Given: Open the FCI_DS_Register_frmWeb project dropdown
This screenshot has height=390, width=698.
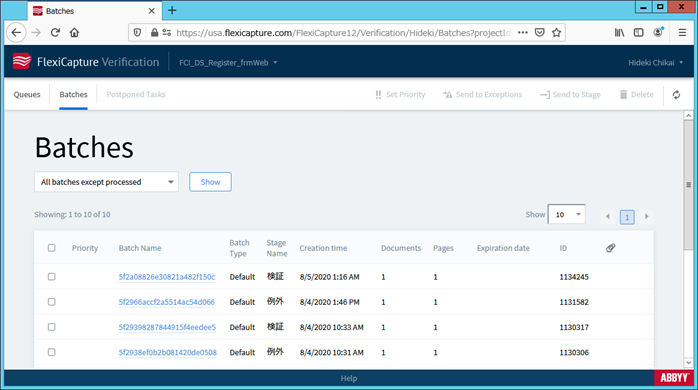Looking at the screenshot, I should coord(228,63).
